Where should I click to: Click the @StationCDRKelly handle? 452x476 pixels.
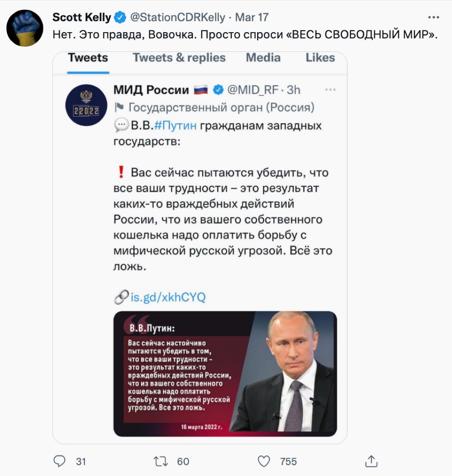[178, 18]
